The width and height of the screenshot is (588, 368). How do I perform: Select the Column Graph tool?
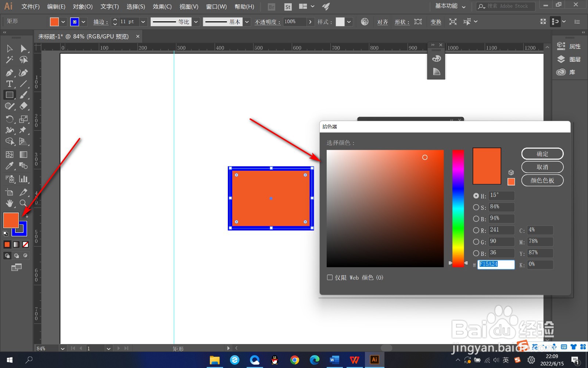pos(24,179)
